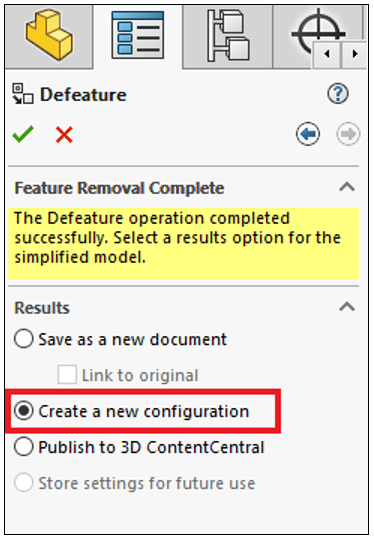Click the Defeature title icon

tap(23, 94)
